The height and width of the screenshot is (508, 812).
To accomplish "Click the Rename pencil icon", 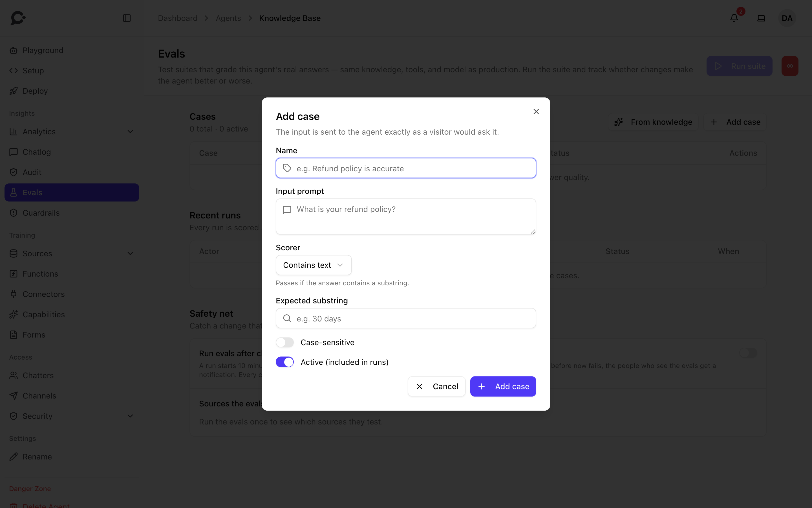I will click(14, 457).
